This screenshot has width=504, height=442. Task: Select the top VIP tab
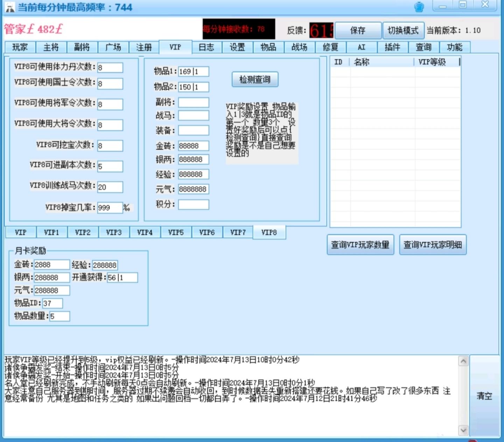(x=175, y=47)
